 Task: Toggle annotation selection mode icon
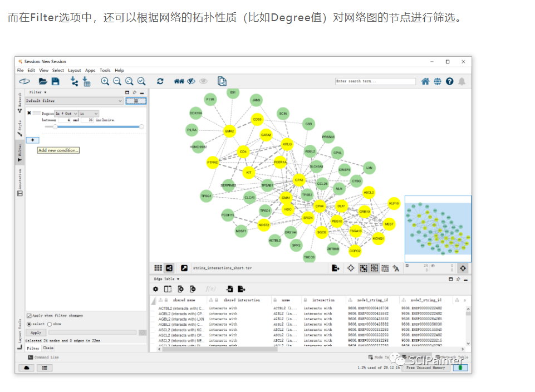pyautogui.click(x=385, y=268)
